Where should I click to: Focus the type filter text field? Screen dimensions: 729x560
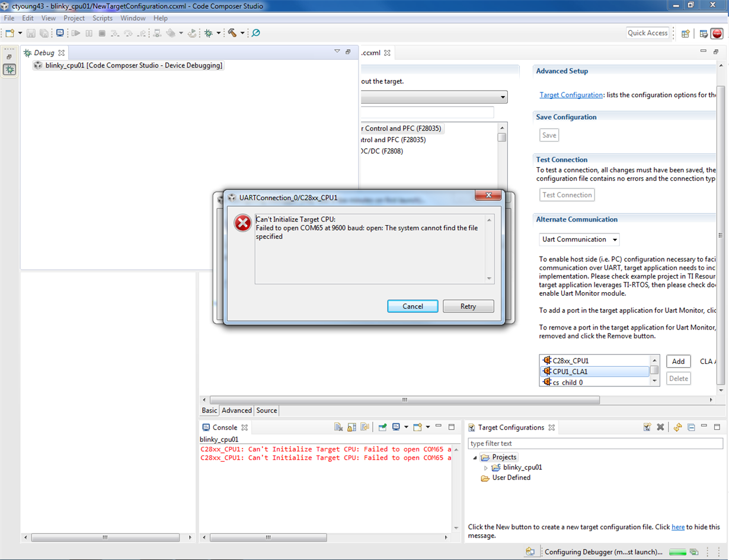click(596, 443)
